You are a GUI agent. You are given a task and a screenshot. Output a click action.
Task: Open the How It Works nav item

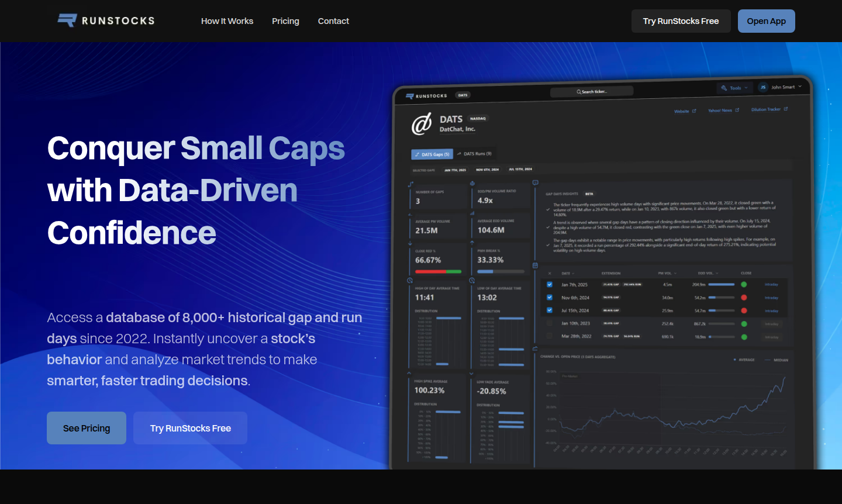click(227, 21)
